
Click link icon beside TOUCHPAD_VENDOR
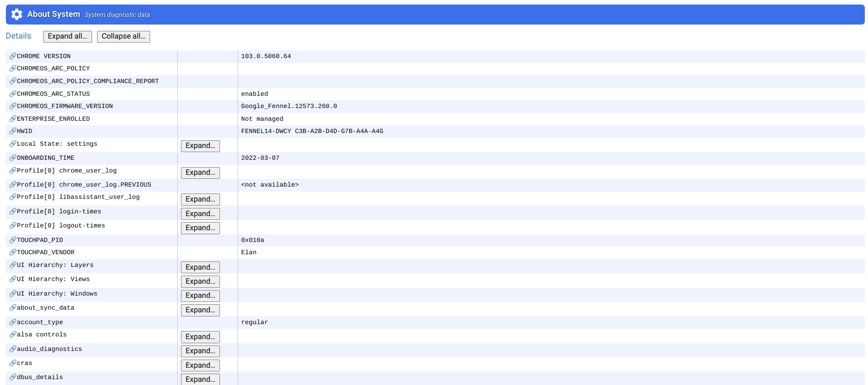point(13,252)
